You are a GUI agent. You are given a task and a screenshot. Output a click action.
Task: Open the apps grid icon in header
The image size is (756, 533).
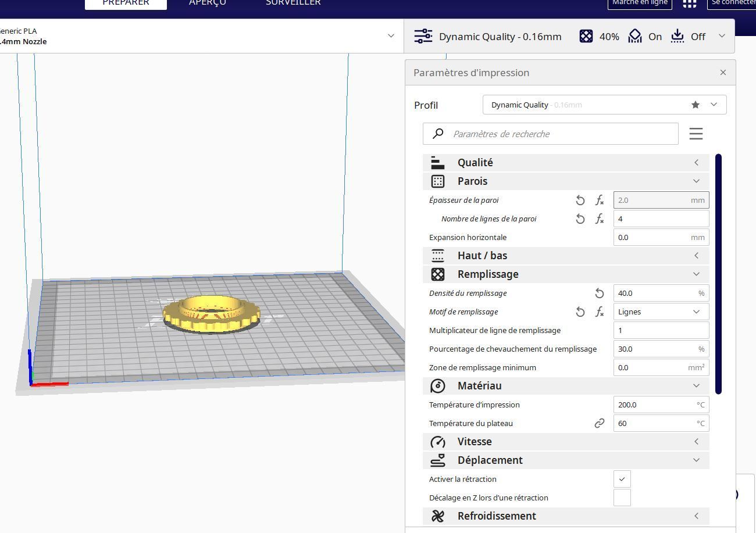click(689, 2)
